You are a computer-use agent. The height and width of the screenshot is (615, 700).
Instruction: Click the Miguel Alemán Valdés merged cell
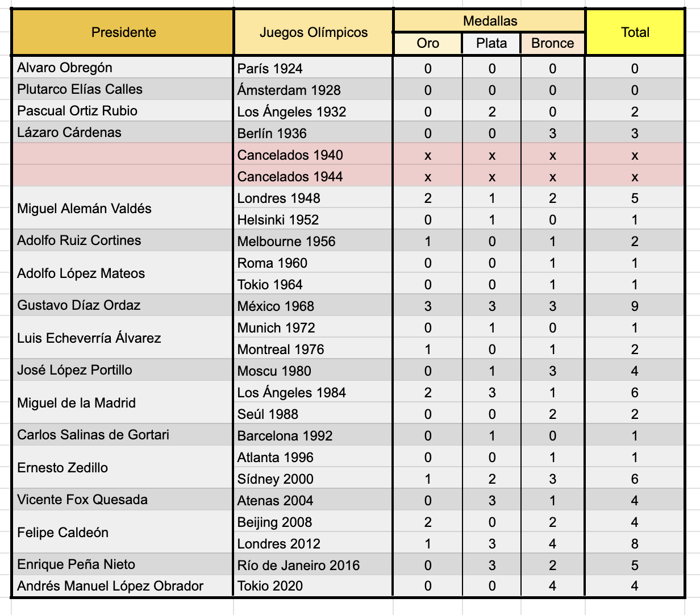[123, 209]
